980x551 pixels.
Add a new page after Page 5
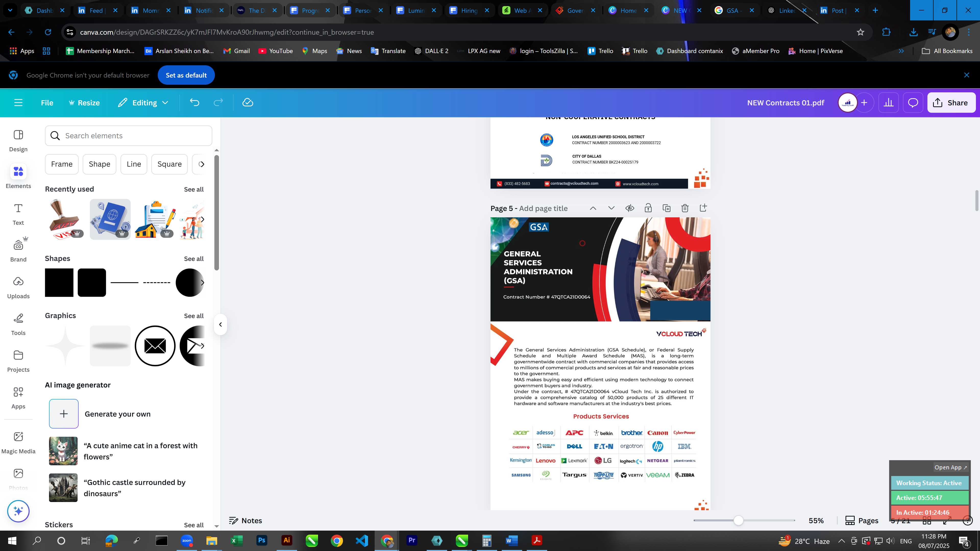click(703, 208)
